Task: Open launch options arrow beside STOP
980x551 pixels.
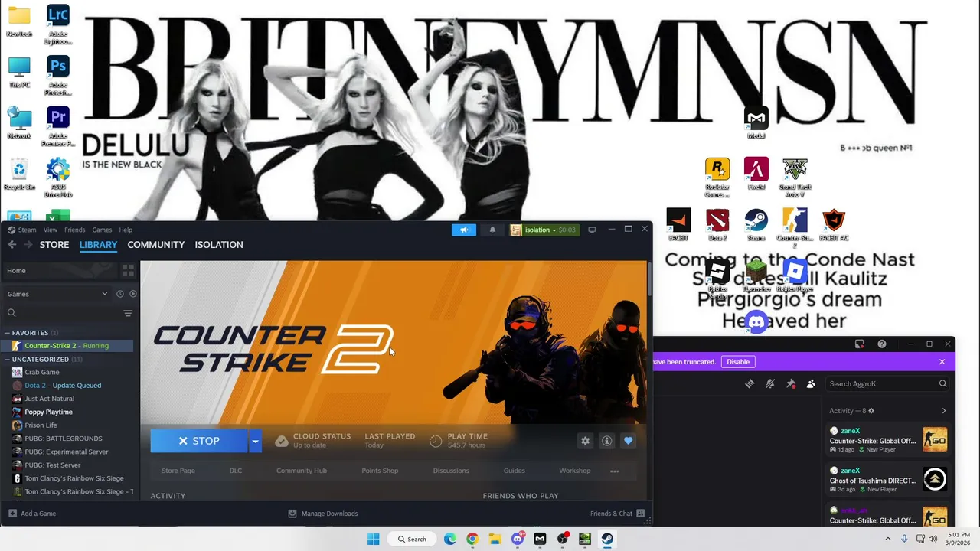Action: 255,441
